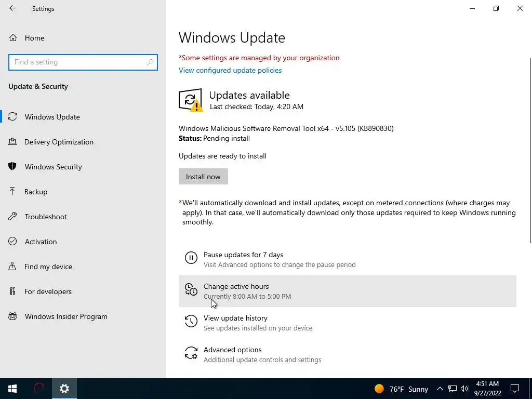The image size is (532, 399).
Task: Open the network status tray icon
Action: (x=453, y=389)
